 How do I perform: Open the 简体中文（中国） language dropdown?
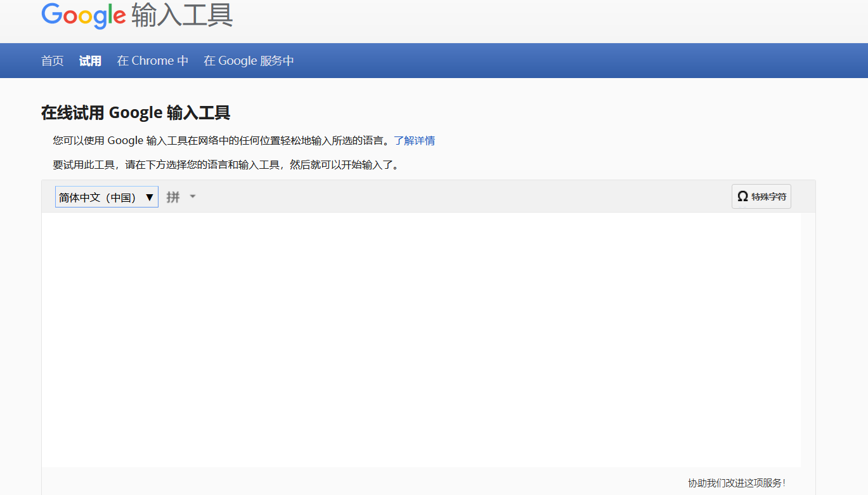[x=107, y=197]
